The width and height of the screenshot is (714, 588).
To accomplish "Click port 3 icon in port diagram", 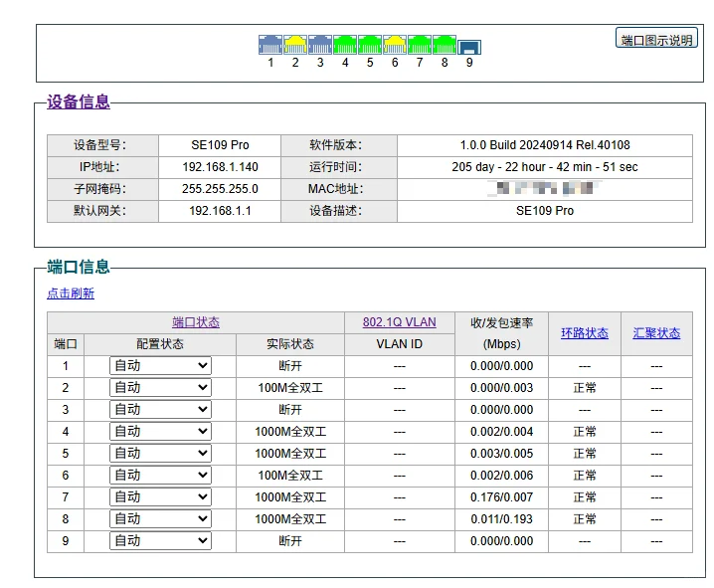I will coord(320,45).
